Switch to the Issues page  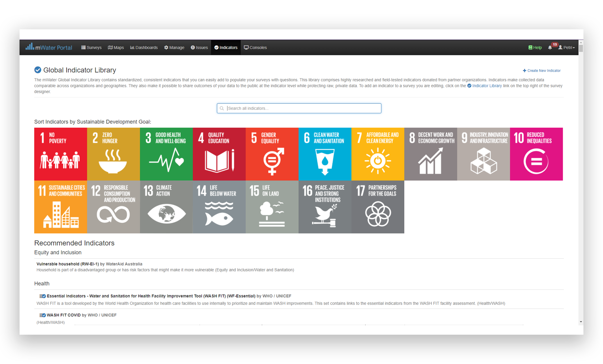click(199, 47)
